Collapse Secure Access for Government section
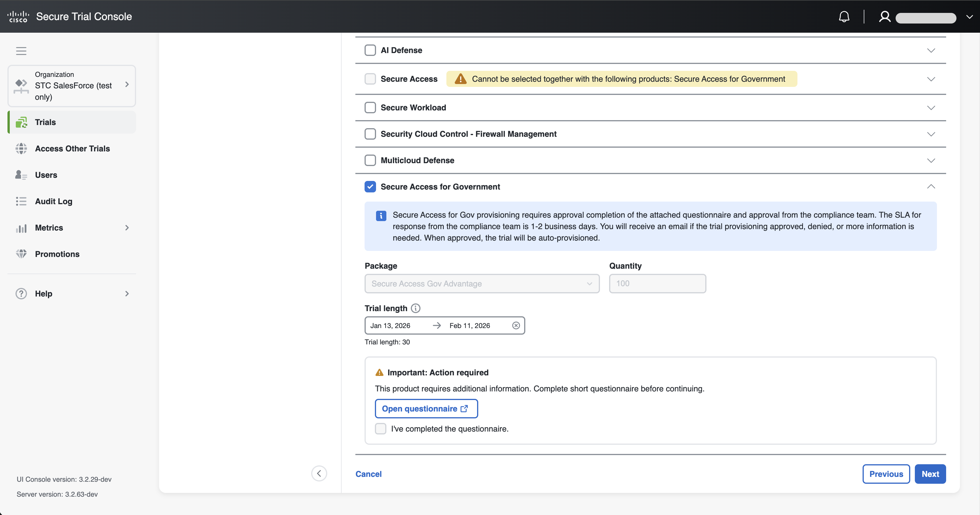980x515 pixels. point(931,187)
